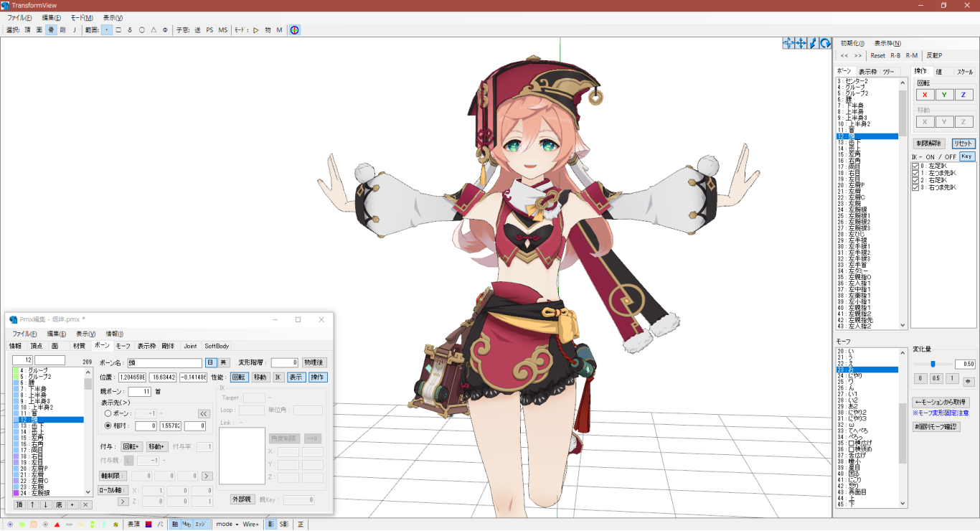
Task: Open モード(M) menu in TransformView
Action: click(82, 17)
